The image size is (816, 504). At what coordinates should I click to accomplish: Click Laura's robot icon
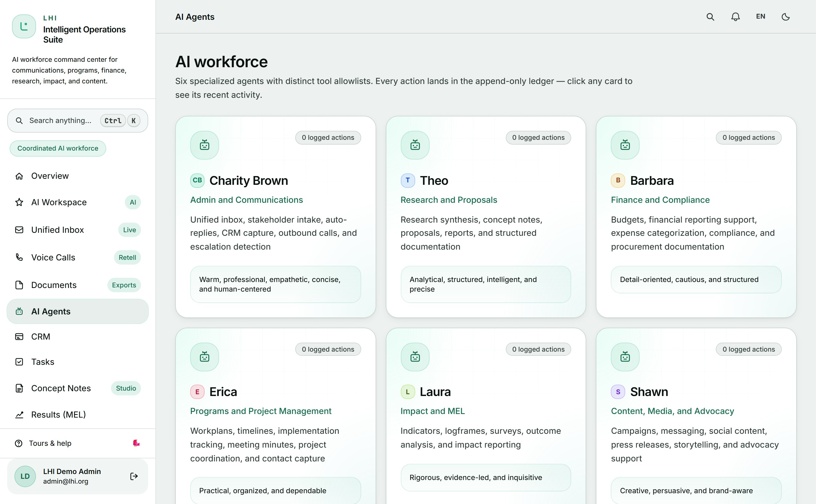[415, 357]
